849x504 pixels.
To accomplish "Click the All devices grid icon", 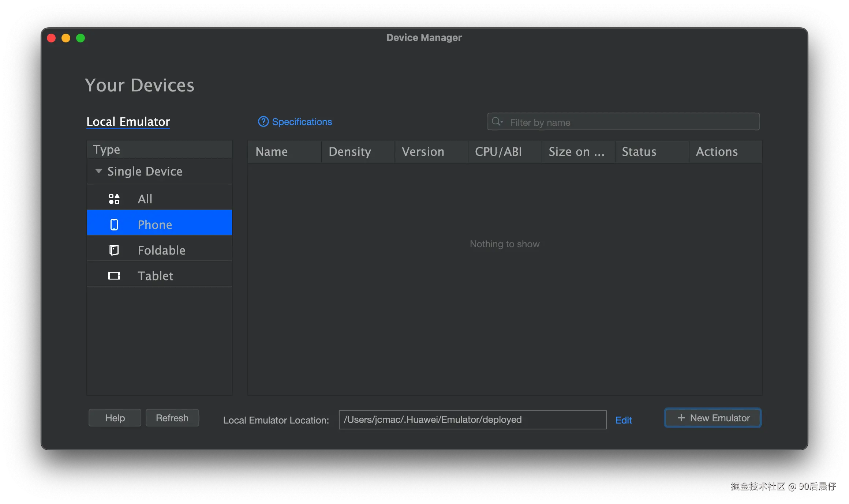I will pos(114,199).
